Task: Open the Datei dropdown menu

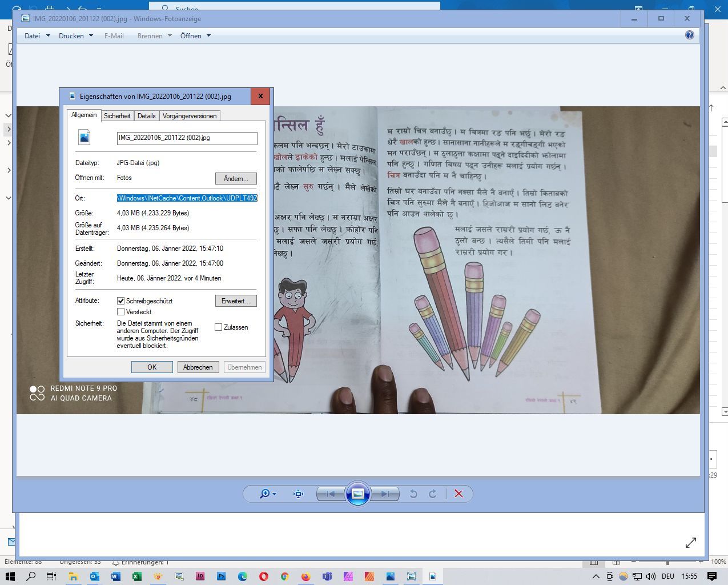Action: pos(37,36)
